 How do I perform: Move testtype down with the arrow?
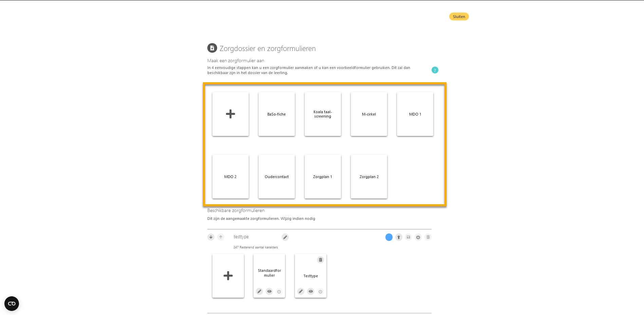click(x=211, y=237)
